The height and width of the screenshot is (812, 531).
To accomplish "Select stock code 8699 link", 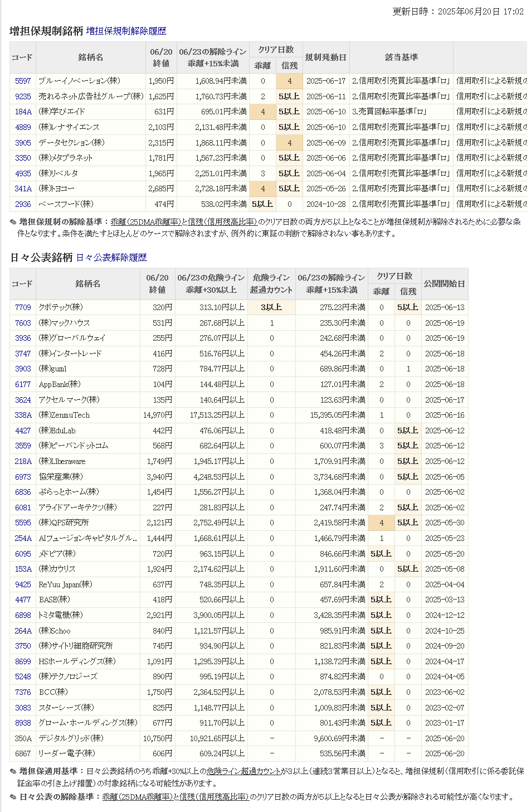I will click(x=23, y=661).
